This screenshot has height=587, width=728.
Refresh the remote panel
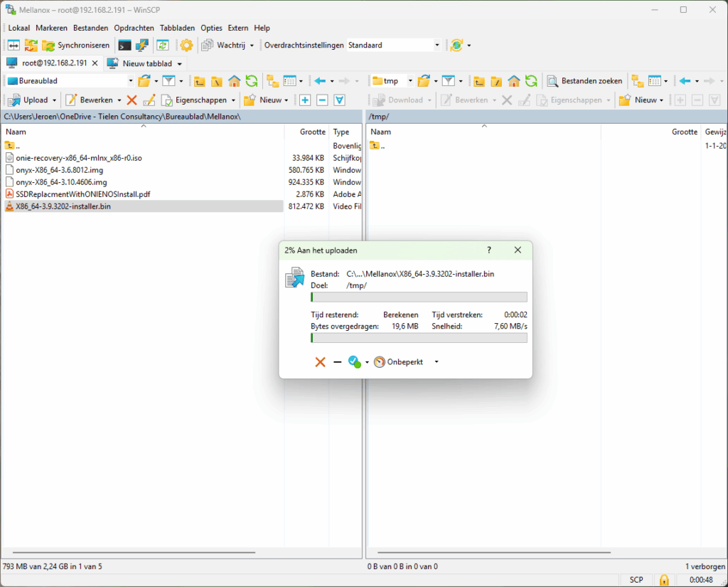(531, 81)
